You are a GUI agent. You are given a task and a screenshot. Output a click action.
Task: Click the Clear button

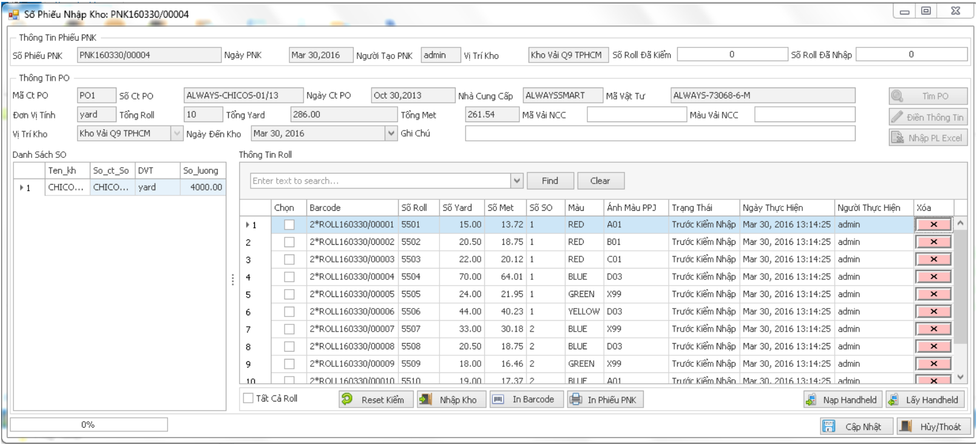point(600,180)
